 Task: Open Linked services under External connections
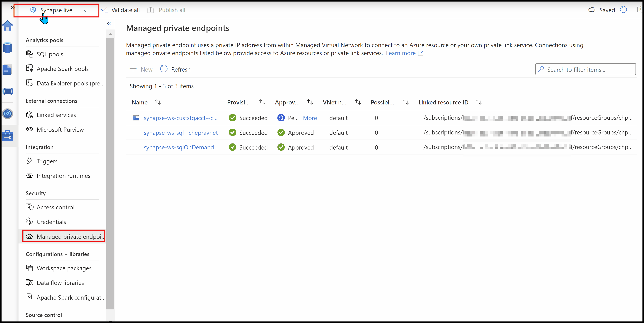point(56,115)
